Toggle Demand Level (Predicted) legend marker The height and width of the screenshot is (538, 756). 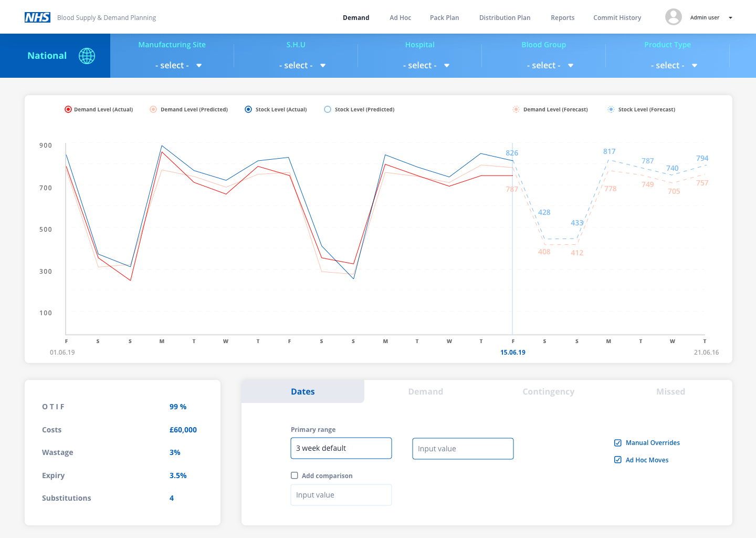(153, 109)
